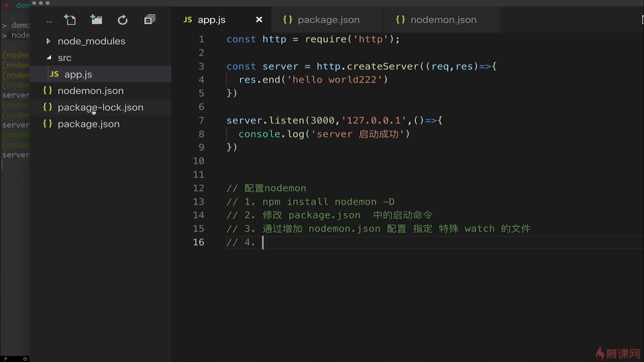Viewport: 644px width, 362px height.
Task: Expand the node_modules folder
Action: (x=48, y=41)
